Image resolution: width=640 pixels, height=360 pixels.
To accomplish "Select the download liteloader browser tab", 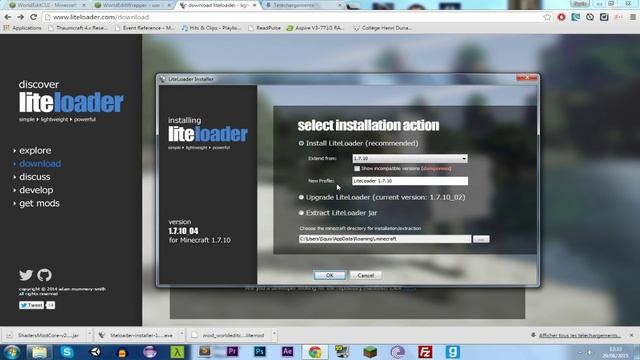I will [x=218, y=5].
